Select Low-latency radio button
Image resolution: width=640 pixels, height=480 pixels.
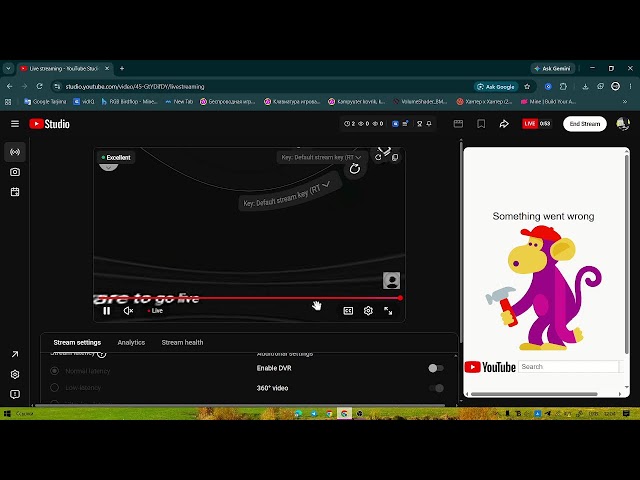click(x=54, y=388)
